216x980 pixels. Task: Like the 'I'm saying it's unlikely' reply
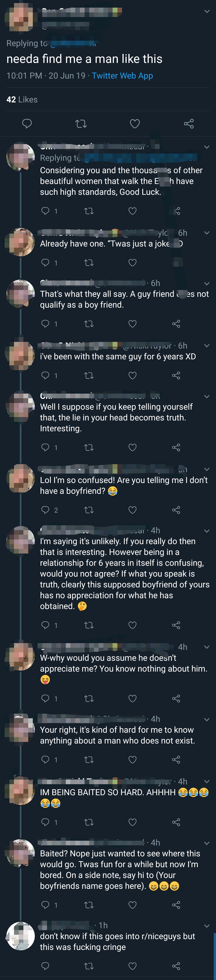132,625
